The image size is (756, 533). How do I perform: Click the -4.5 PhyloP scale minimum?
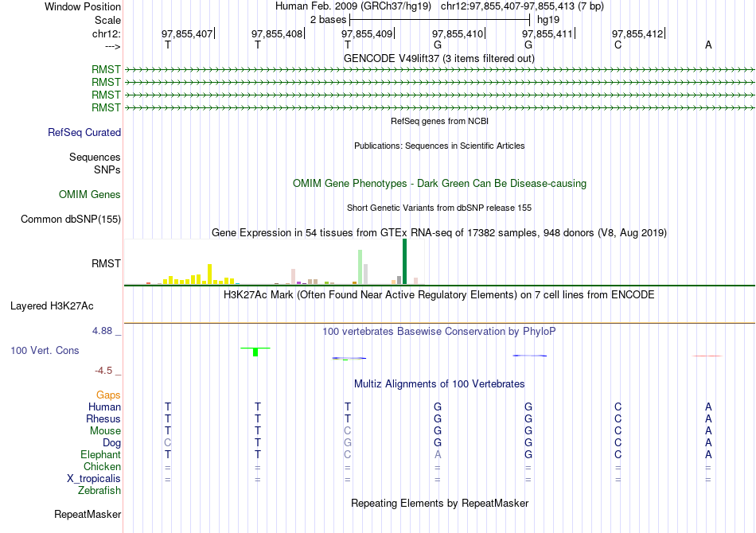click(103, 370)
